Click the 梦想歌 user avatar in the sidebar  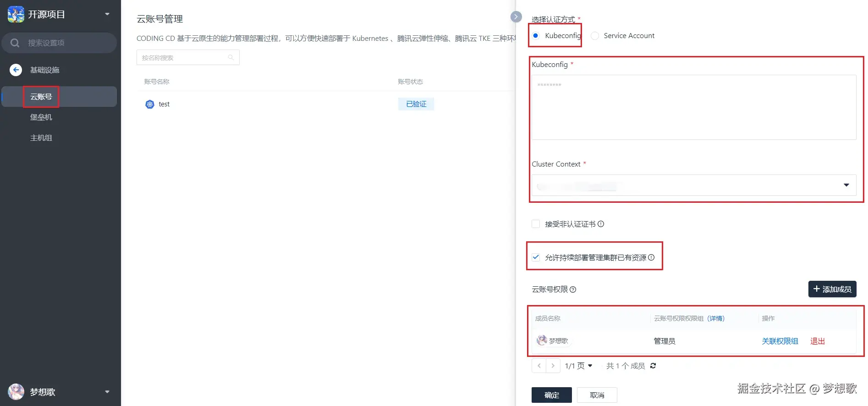16,392
